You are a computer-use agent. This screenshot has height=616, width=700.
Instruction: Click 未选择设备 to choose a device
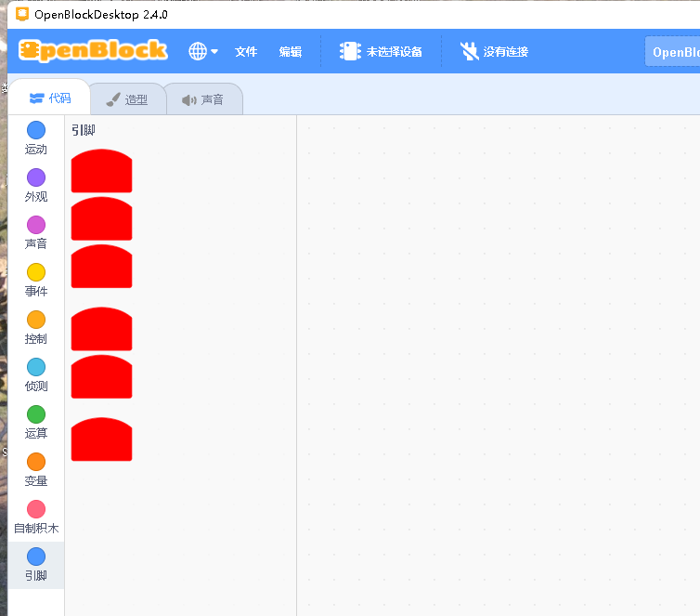pos(381,51)
